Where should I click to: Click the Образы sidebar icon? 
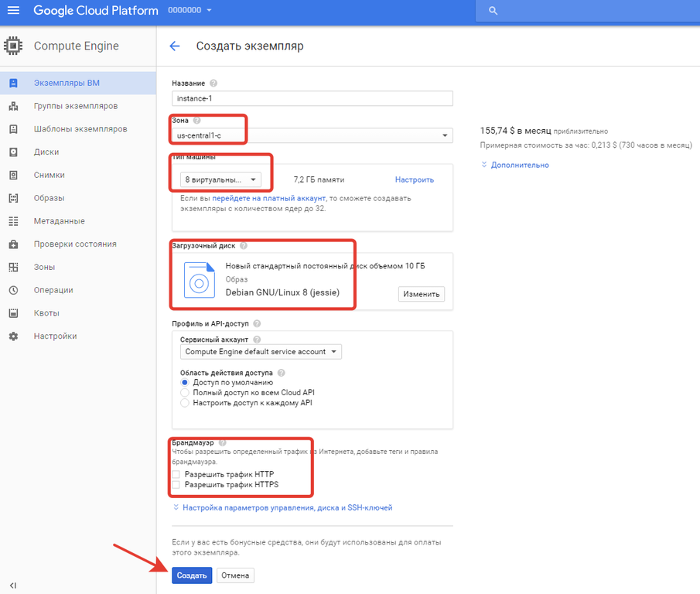[x=13, y=198]
